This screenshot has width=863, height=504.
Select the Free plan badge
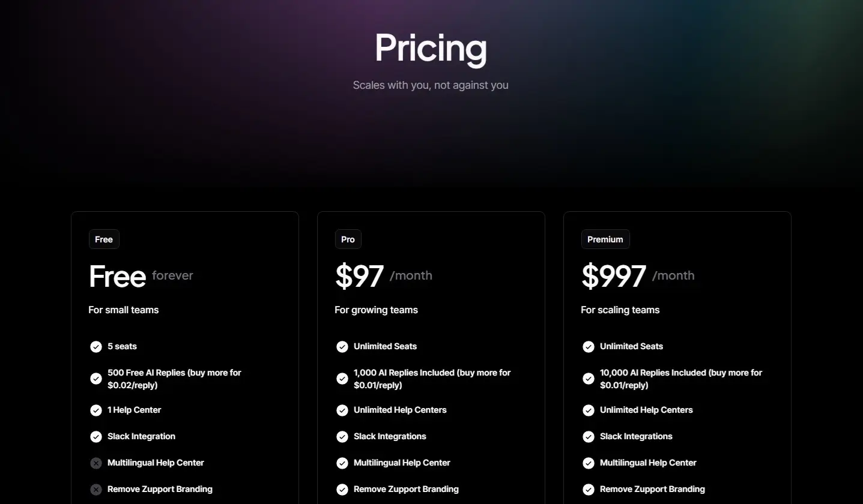pos(104,239)
